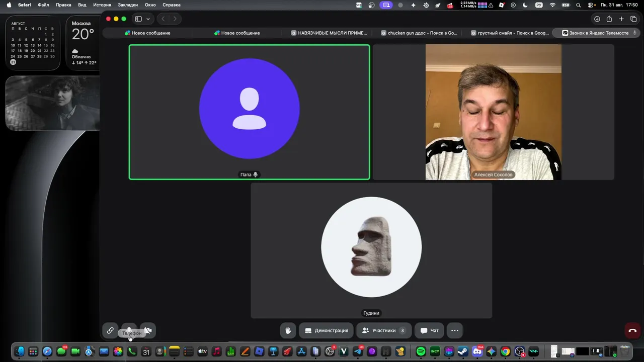Open OBS from the Dock
644x362 pixels.
[520, 351]
